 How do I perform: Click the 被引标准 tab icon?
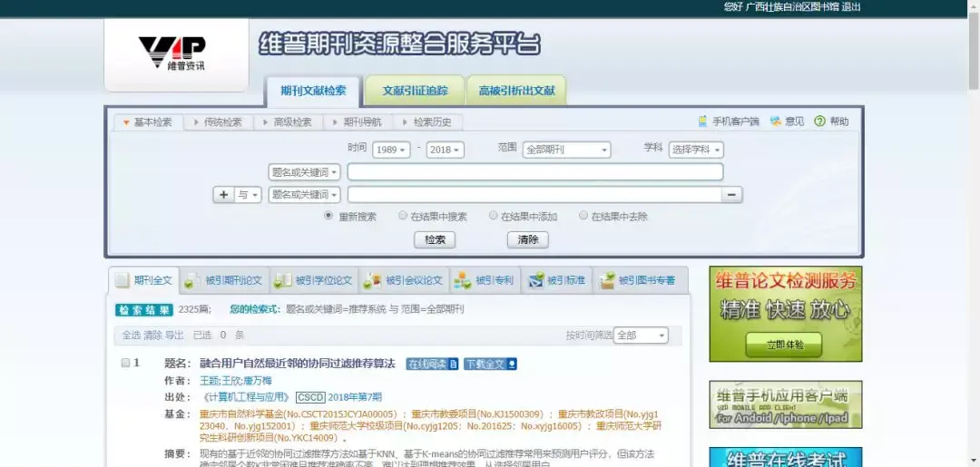[535, 282]
